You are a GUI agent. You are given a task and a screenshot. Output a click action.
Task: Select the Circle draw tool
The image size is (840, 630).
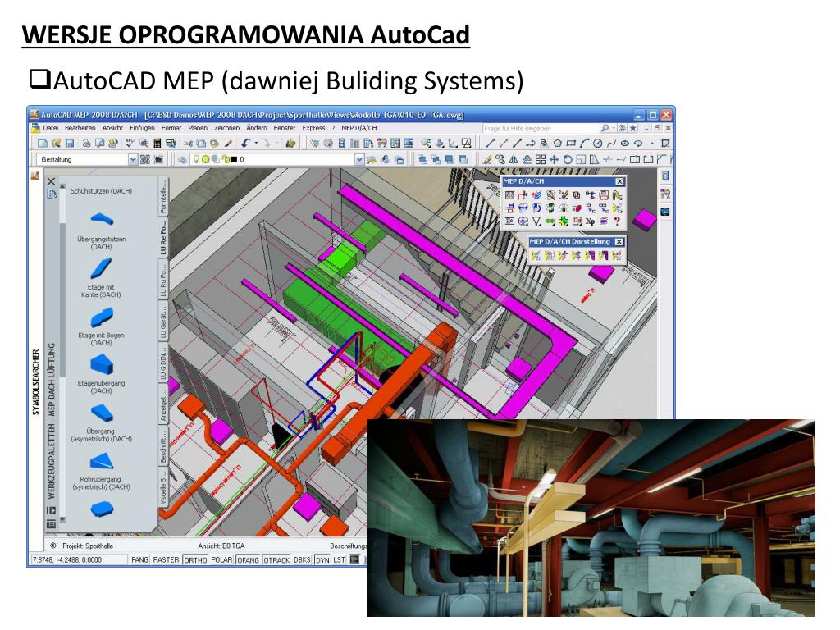(597, 144)
